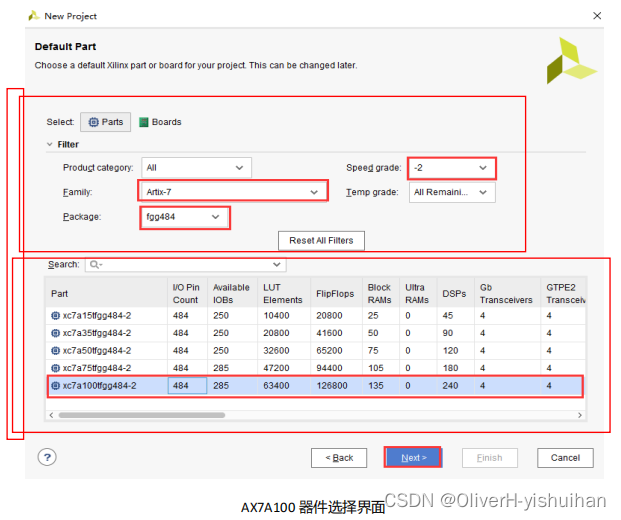
Task: Click scrollbar right arrow of parts table
Action: (580, 415)
